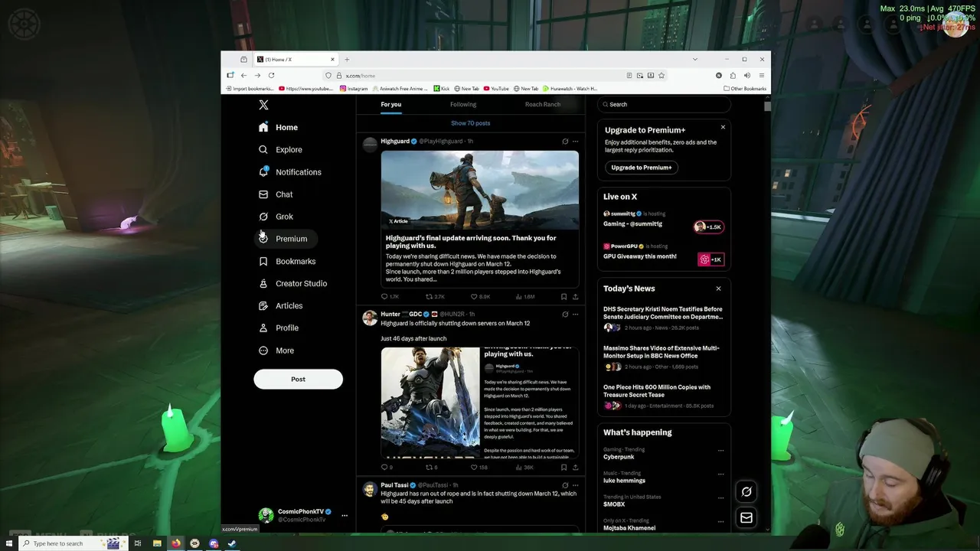Viewport: 980px width, 551px height.
Task: Open Articles in the X sidebar
Action: coord(281,306)
